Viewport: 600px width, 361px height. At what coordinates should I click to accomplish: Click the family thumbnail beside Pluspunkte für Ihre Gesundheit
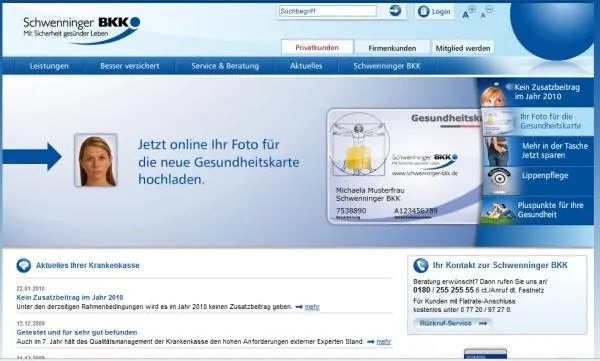click(x=497, y=211)
